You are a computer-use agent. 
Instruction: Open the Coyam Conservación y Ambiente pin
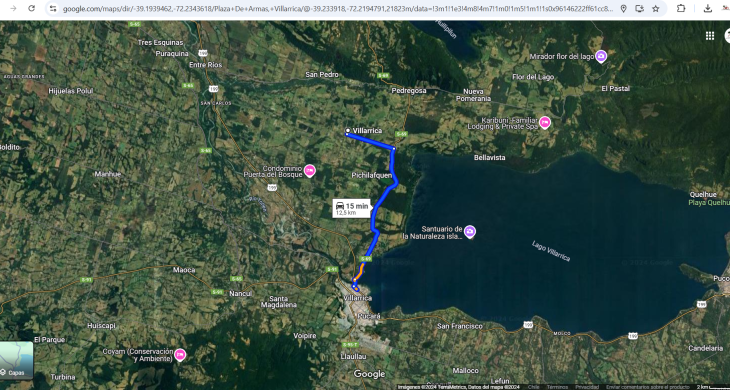[x=180, y=355]
